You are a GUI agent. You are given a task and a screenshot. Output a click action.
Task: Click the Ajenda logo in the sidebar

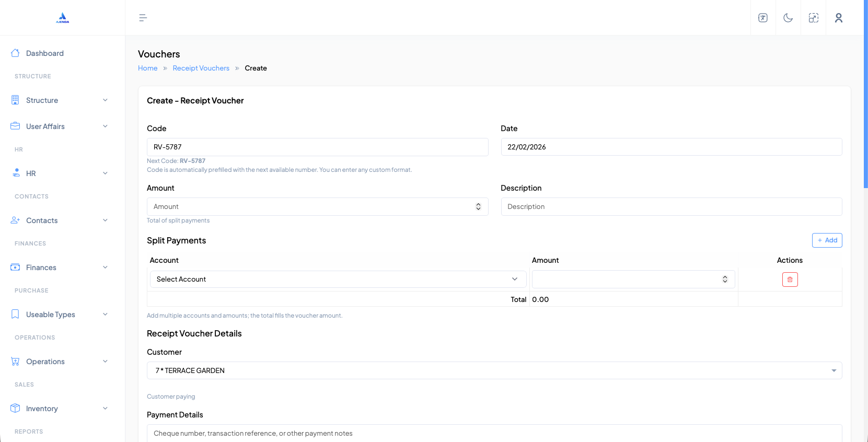pos(62,18)
